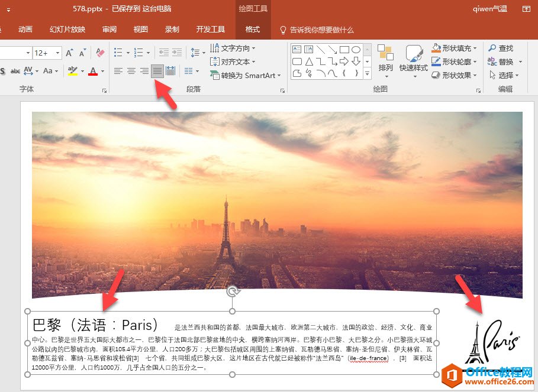This screenshot has height=392, width=538.
Task: Expand the shapes gallery more arrow
Action: (367, 73)
